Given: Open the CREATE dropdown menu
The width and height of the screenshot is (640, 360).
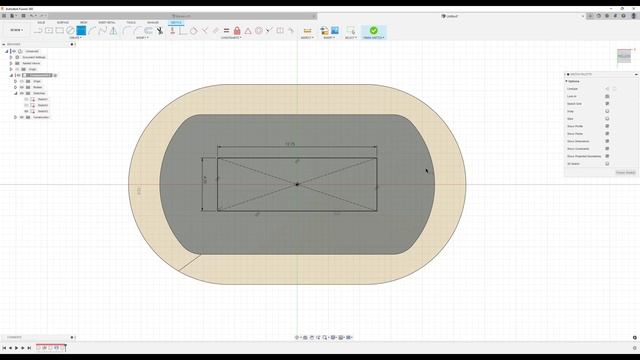Looking at the screenshot, I should tap(75, 38).
